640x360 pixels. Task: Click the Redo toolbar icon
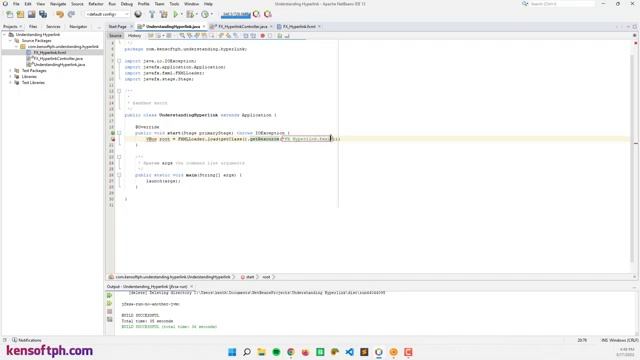pyautogui.click(x=71, y=14)
